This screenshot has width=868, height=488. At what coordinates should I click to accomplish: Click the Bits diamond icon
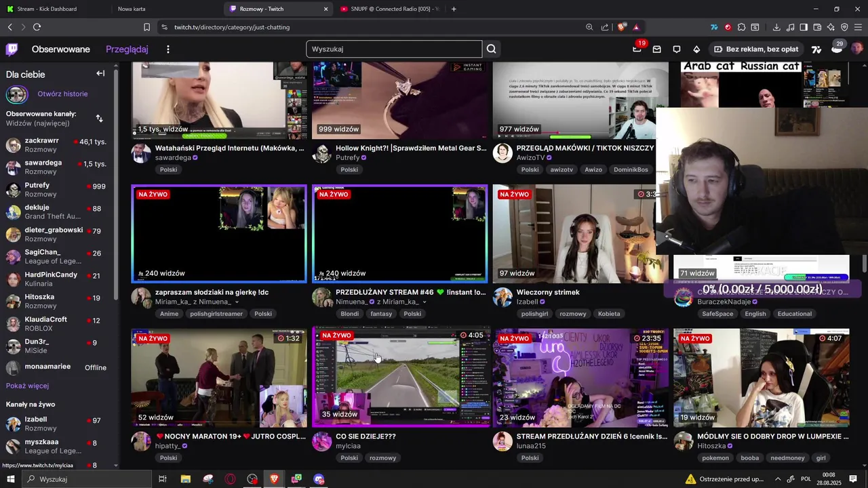[696, 49]
